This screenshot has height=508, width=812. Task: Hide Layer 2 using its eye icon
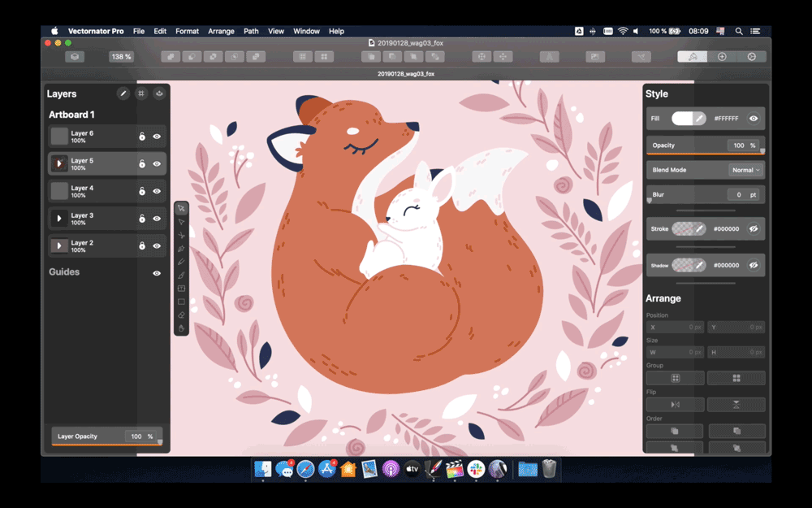click(x=157, y=245)
